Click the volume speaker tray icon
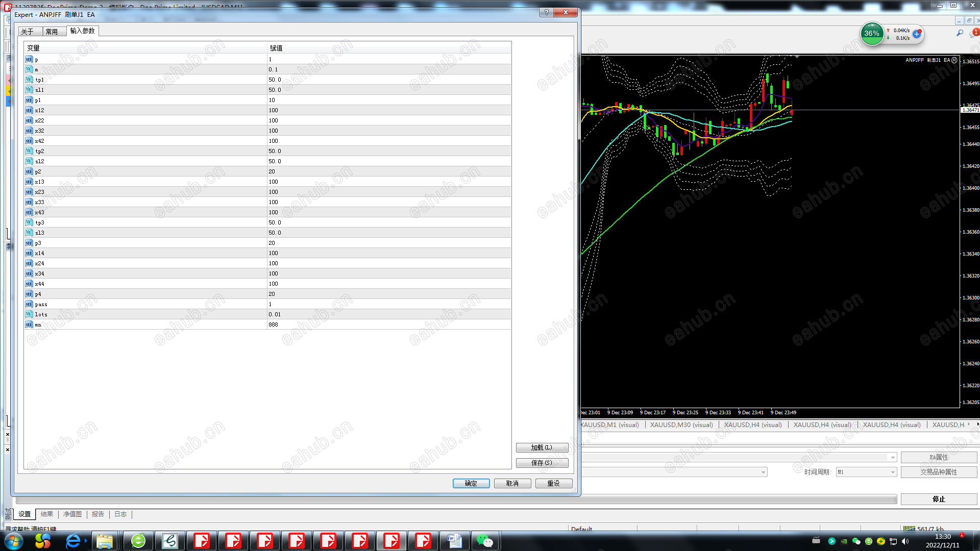This screenshot has height=551, width=980. point(905,541)
